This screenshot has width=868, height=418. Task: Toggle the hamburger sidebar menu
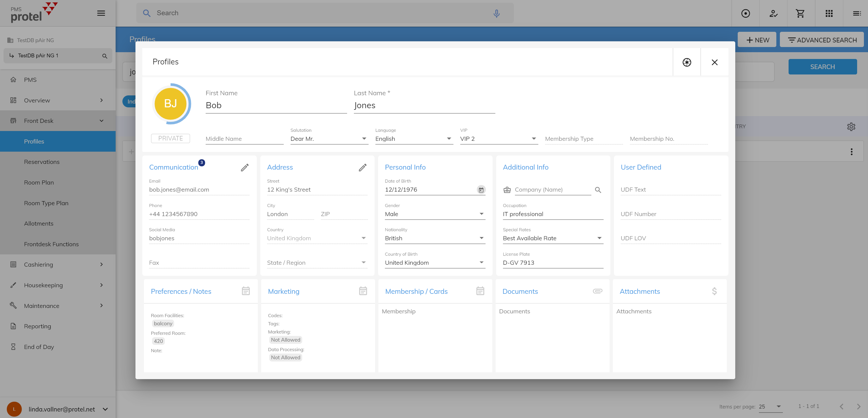pyautogui.click(x=101, y=14)
